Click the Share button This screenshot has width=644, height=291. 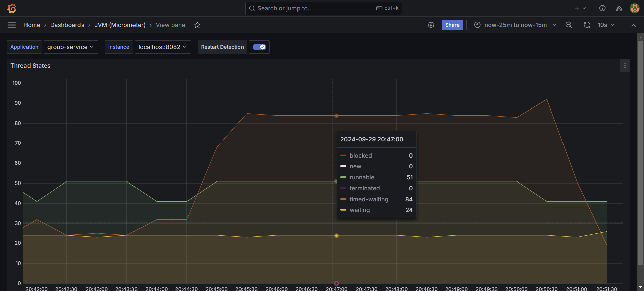click(x=452, y=25)
